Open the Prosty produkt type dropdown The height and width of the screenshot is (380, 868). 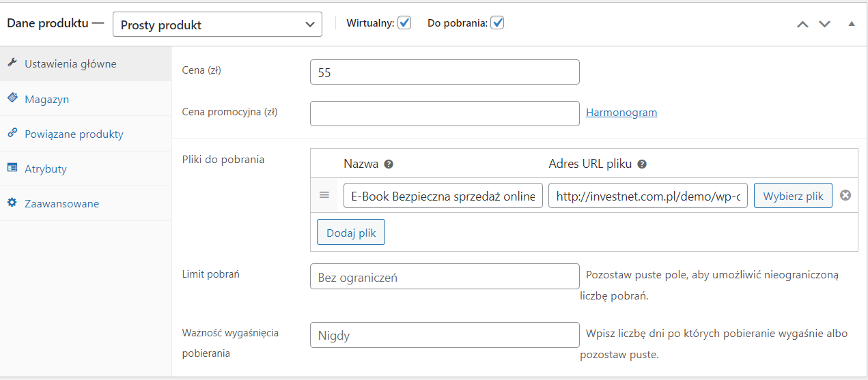[x=217, y=25]
